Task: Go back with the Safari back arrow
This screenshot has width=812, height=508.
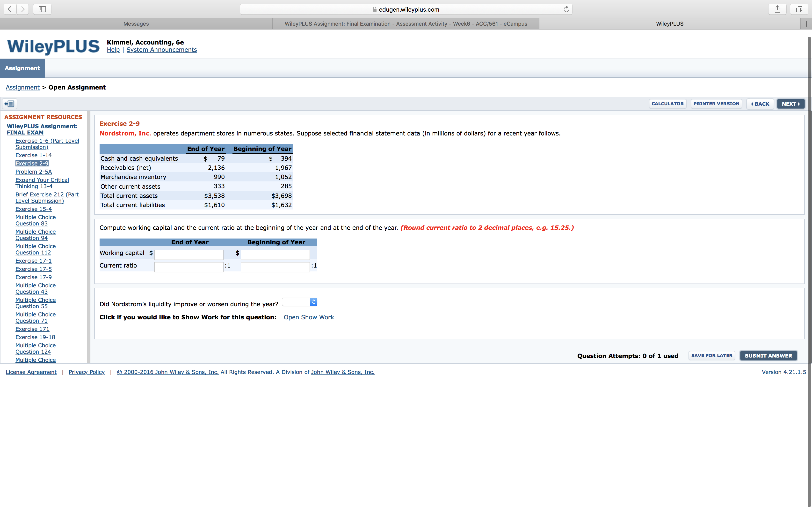Action: 10,9
